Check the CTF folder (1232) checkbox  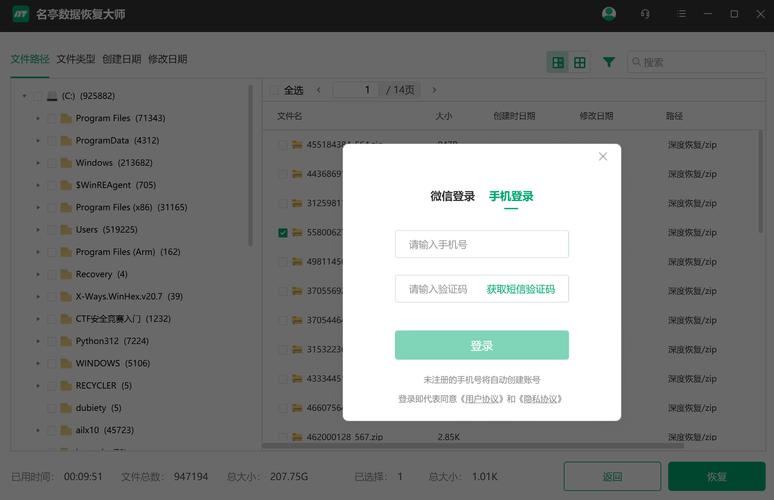(51, 319)
